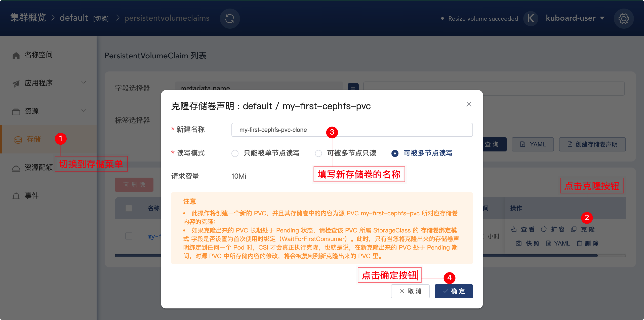Select 只能被单节点读写 radio option
The height and width of the screenshot is (320, 644).
(x=235, y=153)
